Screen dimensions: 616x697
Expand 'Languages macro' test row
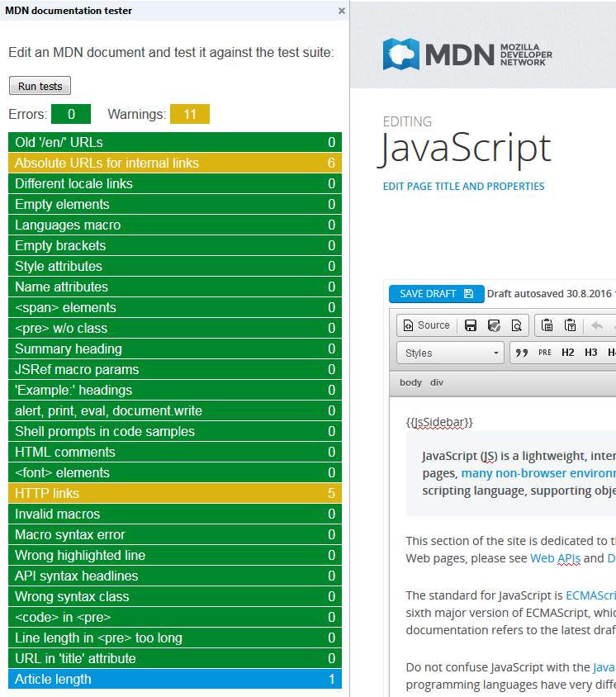175,225
